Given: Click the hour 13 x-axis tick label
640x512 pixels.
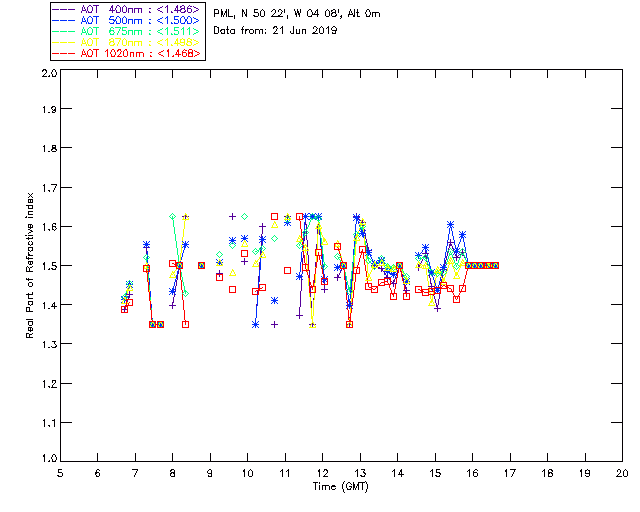Looking at the screenshot, I should point(360,473).
